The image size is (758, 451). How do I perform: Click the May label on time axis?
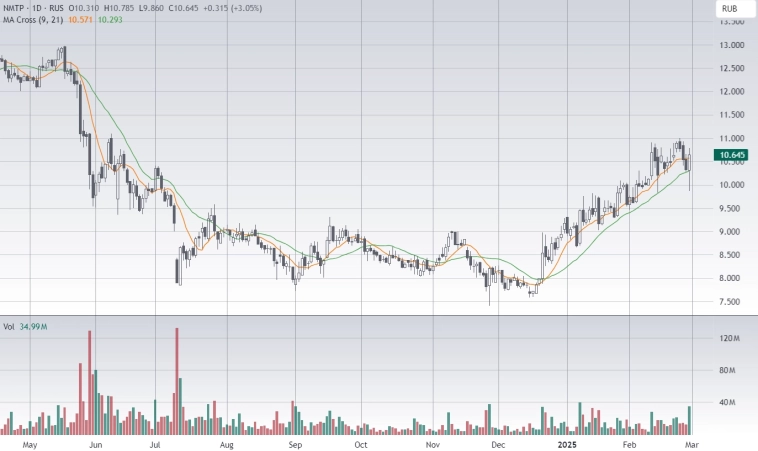tap(29, 445)
